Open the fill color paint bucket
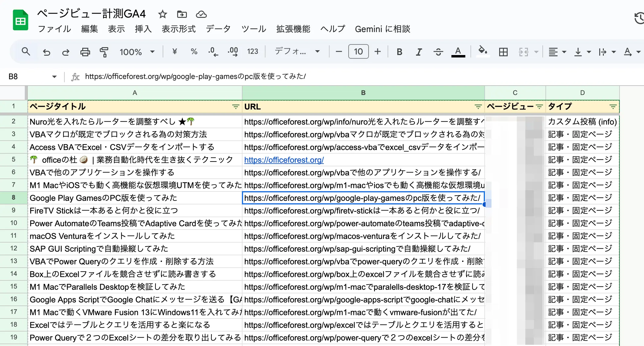The width and height of the screenshot is (644, 346). pos(483,51)
